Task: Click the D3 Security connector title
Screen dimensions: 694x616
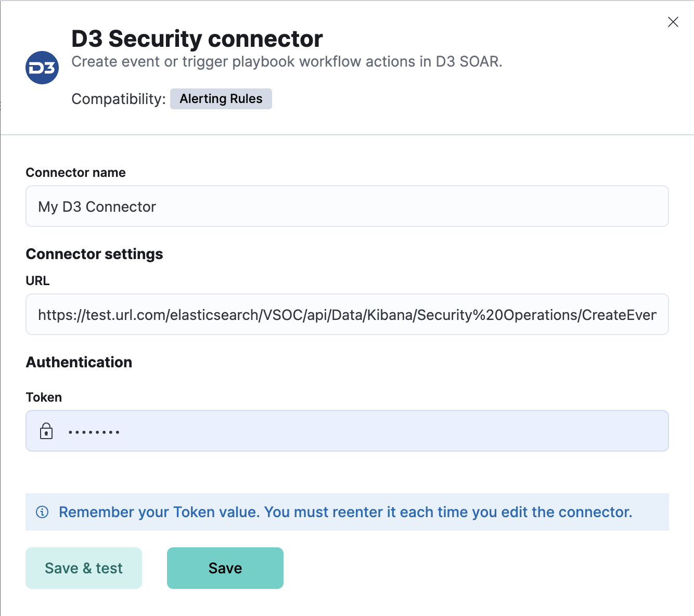Action: 196,38
